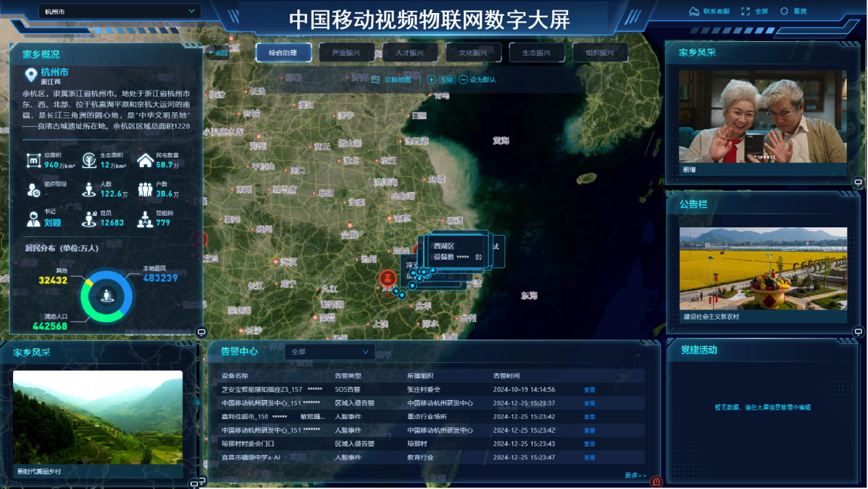This screenshot has height=489, width=868.
Task: Click the 总面积 total area icon
Action: 33,161
